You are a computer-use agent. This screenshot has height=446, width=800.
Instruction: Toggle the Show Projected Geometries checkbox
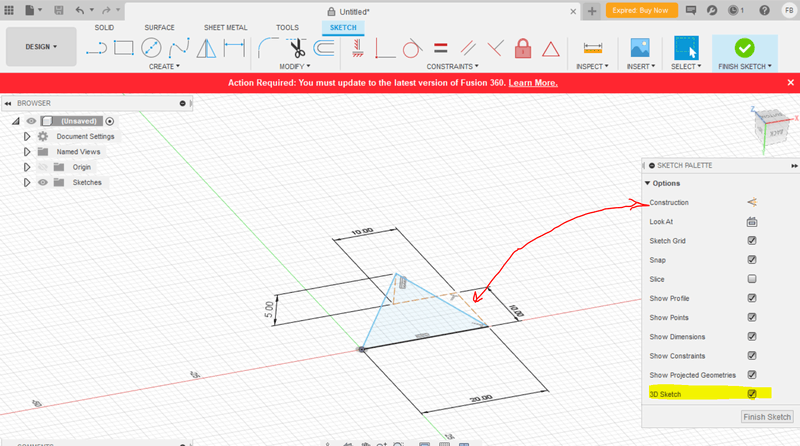[x=752, y=375]
